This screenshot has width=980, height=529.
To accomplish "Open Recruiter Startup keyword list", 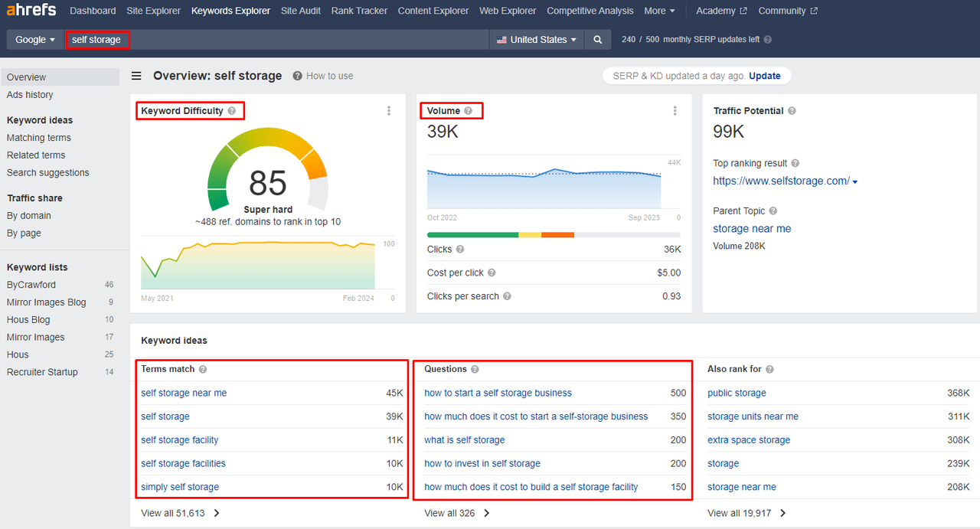I will pyautogui.click(x=42, y=372).
